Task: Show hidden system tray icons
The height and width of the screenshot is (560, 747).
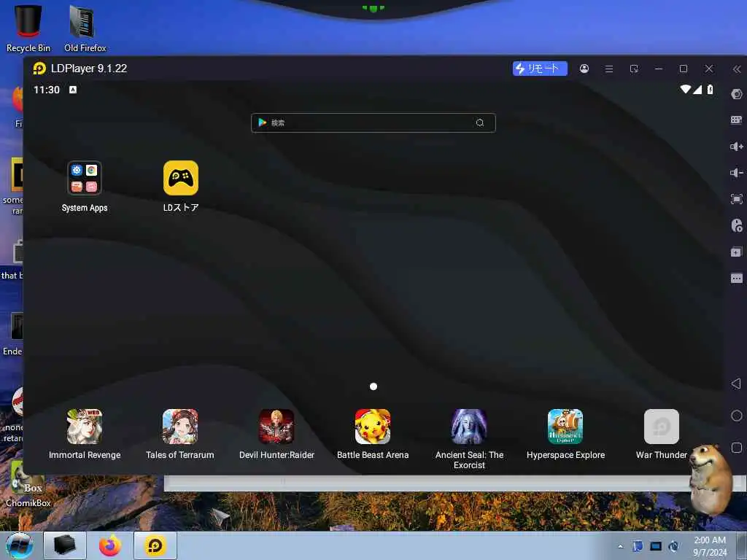Action: coord(620,546)
